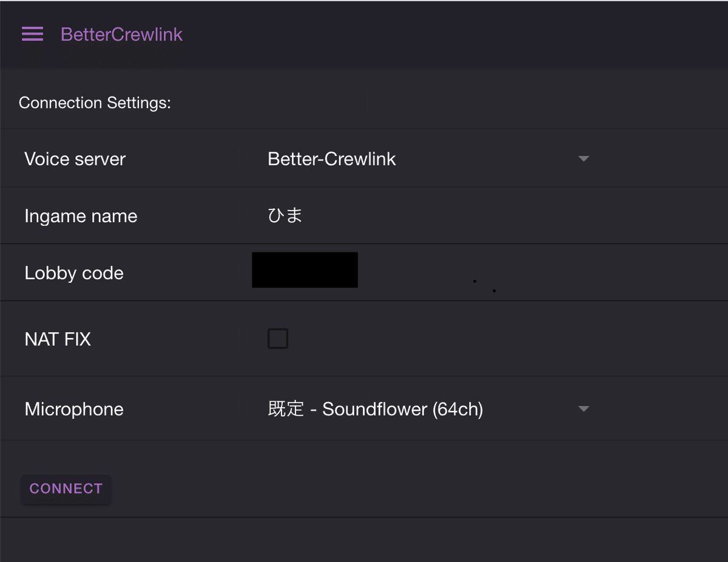Screen dimensions: 728x562
Task: Click the BetterCrewlink app title
Action: click(x=121, y=35)
